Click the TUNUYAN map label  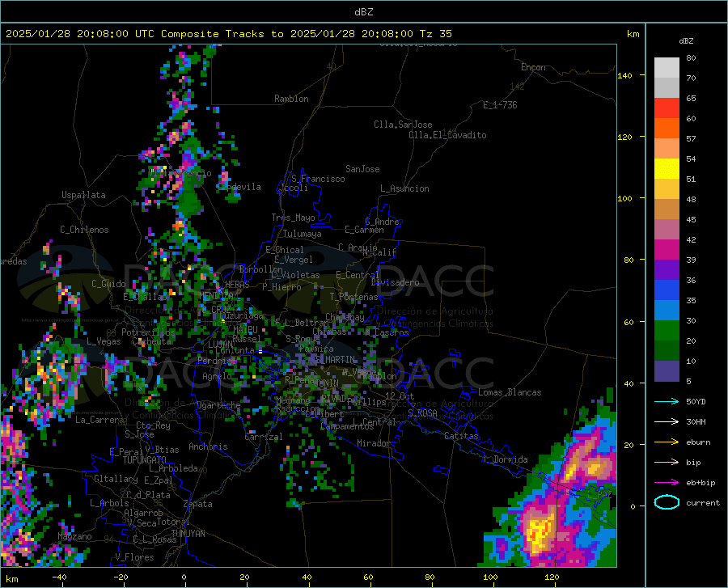click(x=188, y=534)
